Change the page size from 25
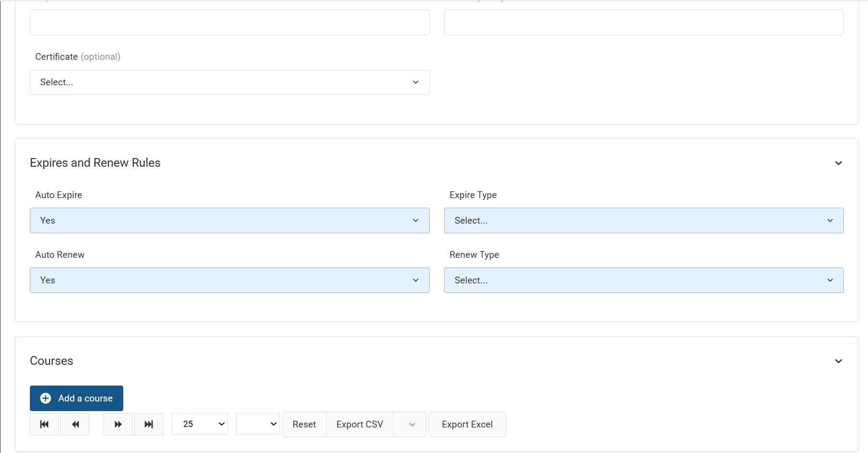 [199, 424]
